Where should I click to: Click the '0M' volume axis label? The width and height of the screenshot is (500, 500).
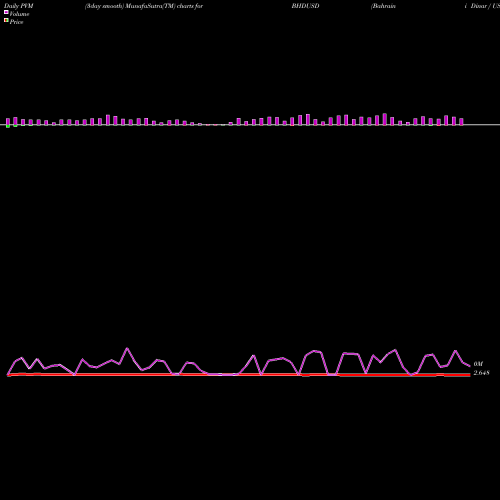(478, 364)
